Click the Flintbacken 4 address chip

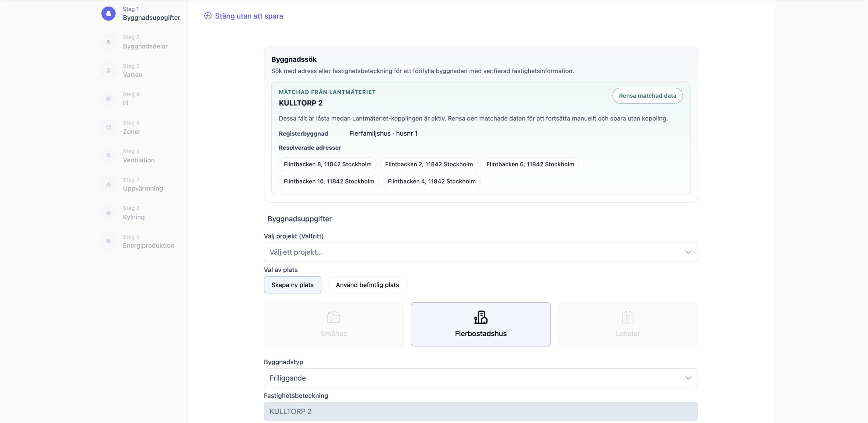pos(432,181)
